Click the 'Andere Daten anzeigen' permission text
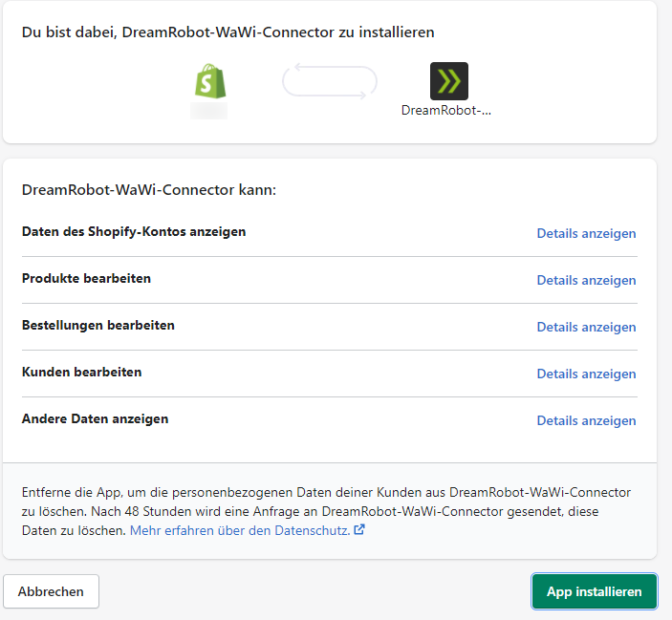Viewport: 672px width, 620px height. [x=96, y=418]
